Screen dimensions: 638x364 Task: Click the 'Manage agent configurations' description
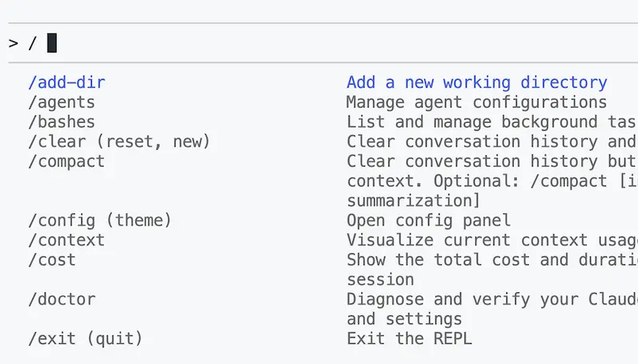pos(476,102)
